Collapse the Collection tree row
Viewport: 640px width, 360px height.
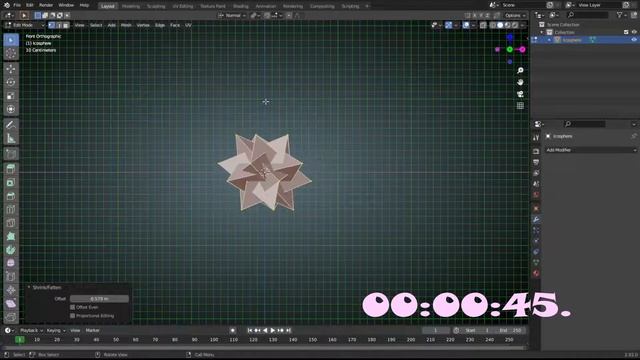(542, 32)
